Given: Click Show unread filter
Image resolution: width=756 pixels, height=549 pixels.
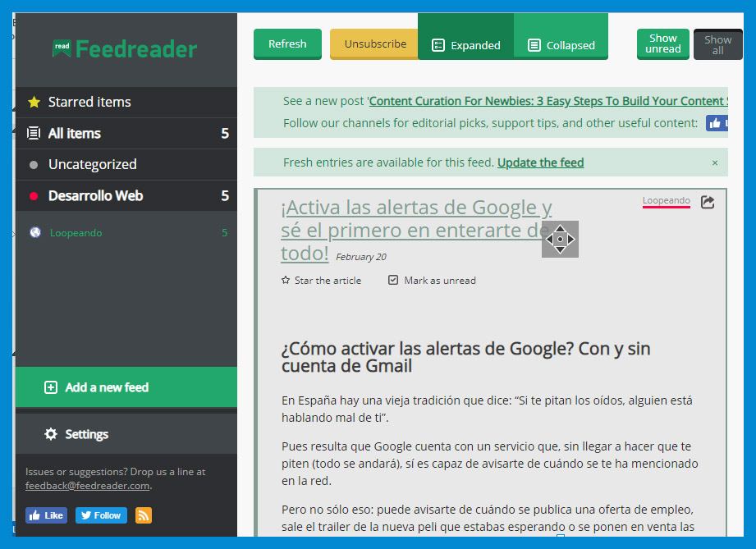Looking at the screenshot, I should (x=663, y=43).
